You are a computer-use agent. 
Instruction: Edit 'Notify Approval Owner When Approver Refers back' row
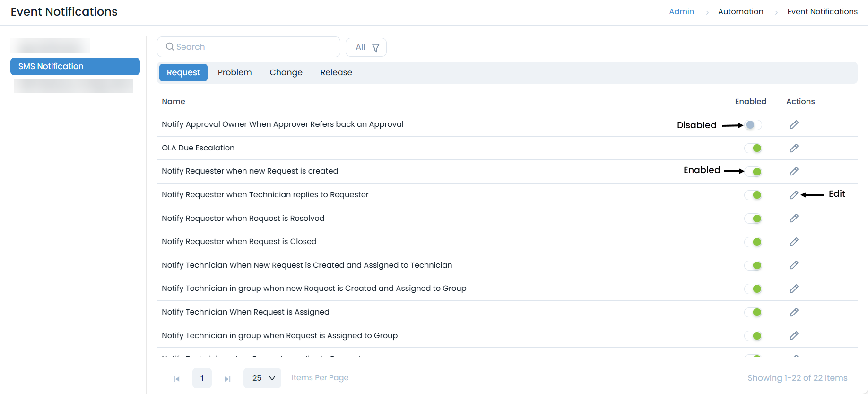[x=794, y=124]
